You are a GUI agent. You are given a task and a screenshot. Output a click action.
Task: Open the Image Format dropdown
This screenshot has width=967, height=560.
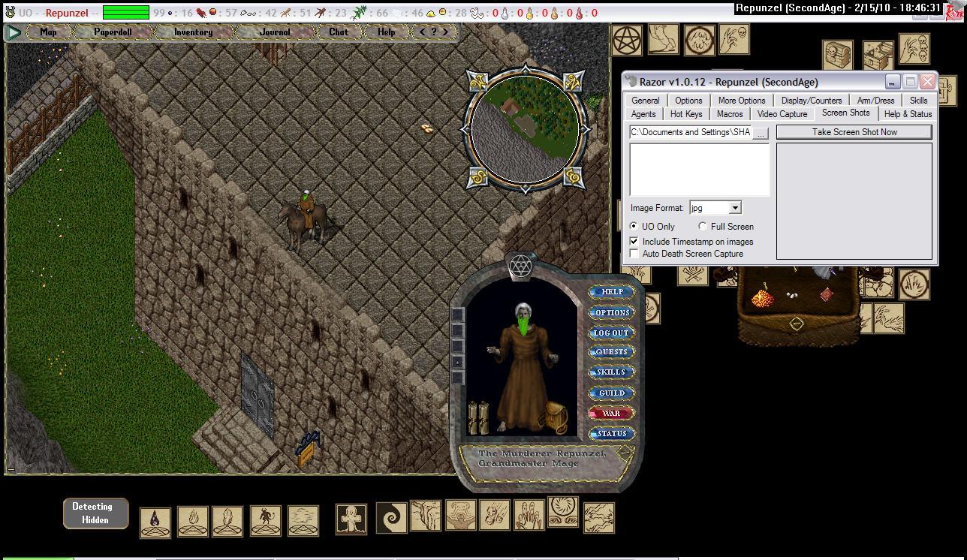point(735,208)
